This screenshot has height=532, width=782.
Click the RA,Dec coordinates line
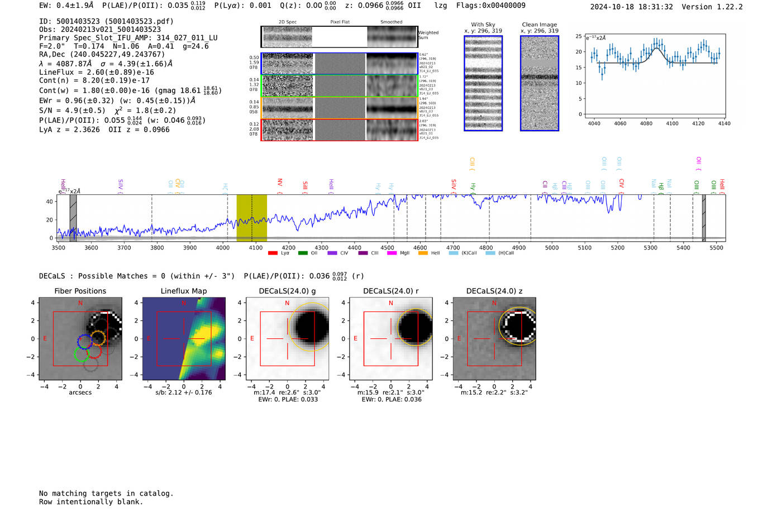click(x=102, y=55)
